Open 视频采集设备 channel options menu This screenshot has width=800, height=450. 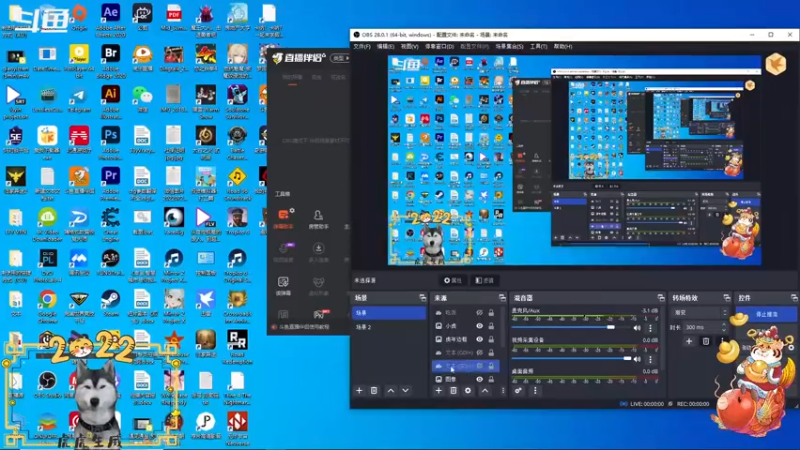650,359
